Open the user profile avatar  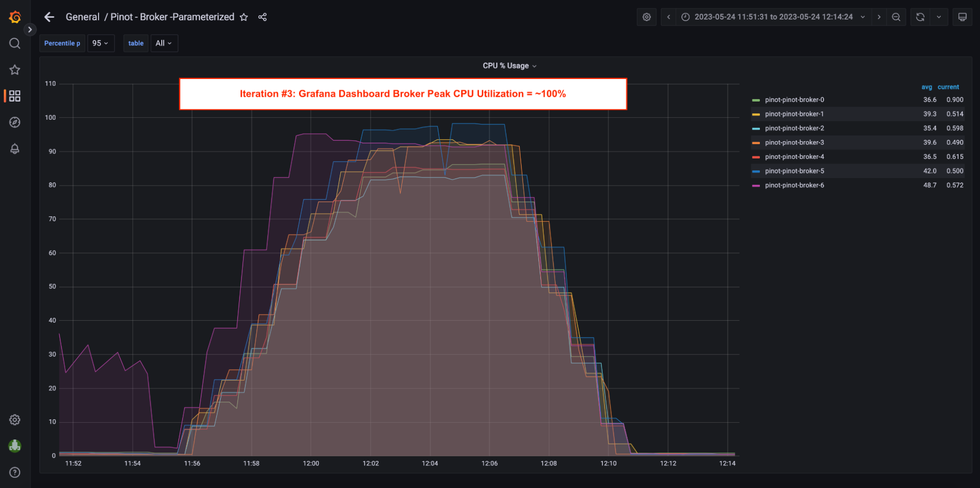point(15,446)
